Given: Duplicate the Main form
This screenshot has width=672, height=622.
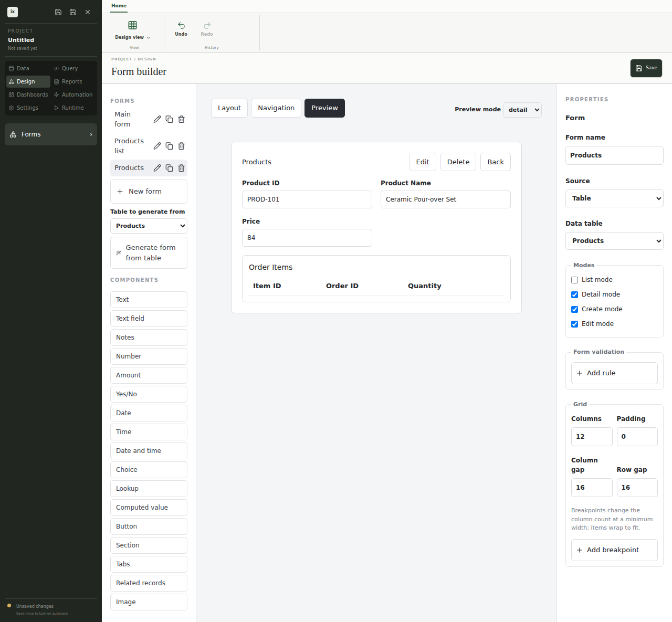Looking at the screenshot, I should (169, 119).
